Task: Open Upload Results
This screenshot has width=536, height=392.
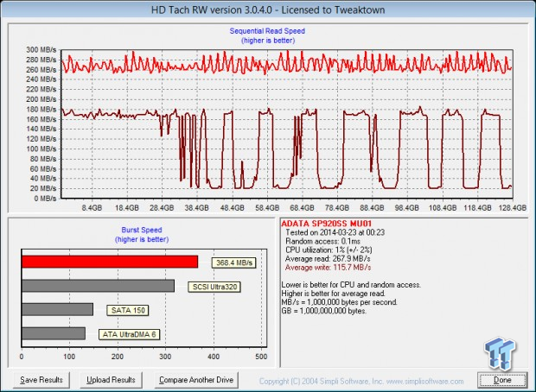Action: click(111, 380)
